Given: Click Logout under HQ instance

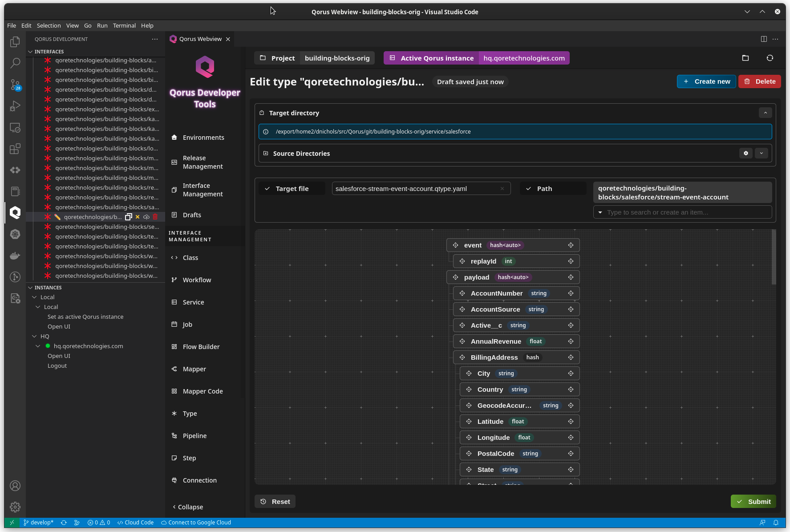Looking at the screenshot, I should tap(57, 366).
